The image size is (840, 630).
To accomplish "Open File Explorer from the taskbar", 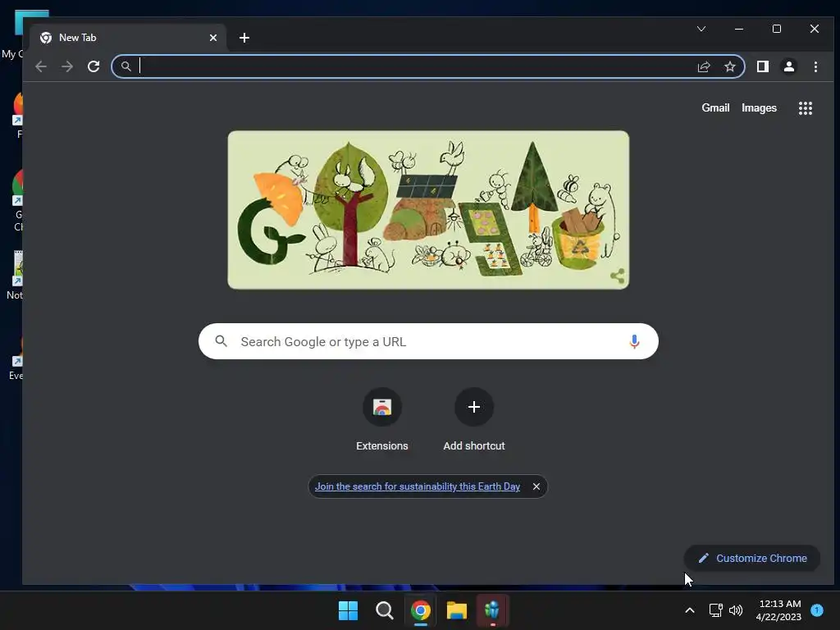I will [x=457, y=610].
